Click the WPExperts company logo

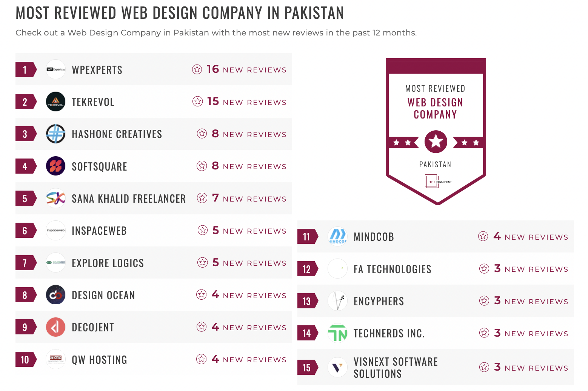coord(55,69)
